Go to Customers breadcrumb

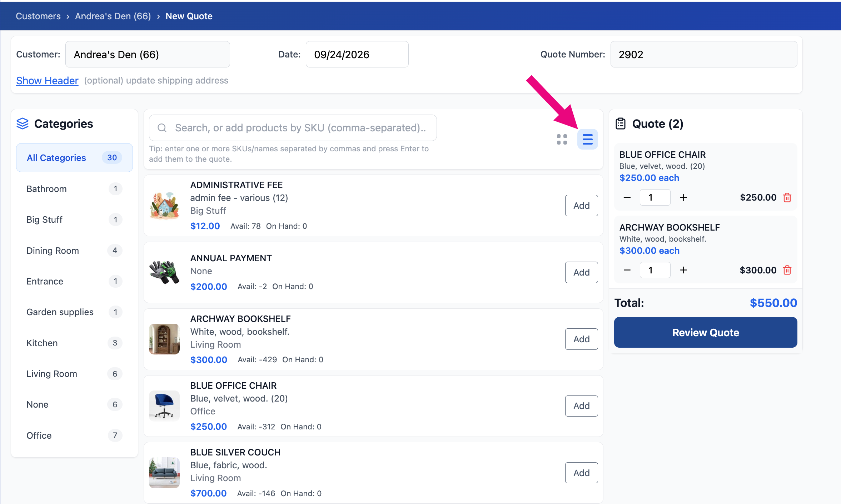(x=38, y=16)
